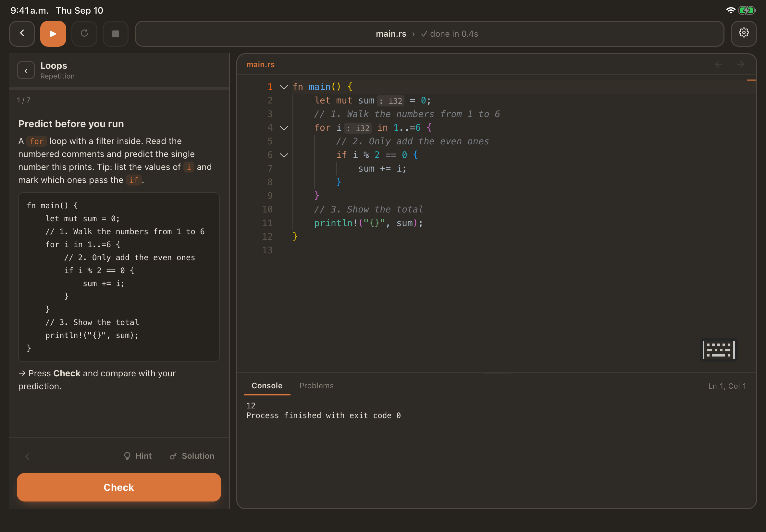Reveal the Solution with key icon

(192, 456)
